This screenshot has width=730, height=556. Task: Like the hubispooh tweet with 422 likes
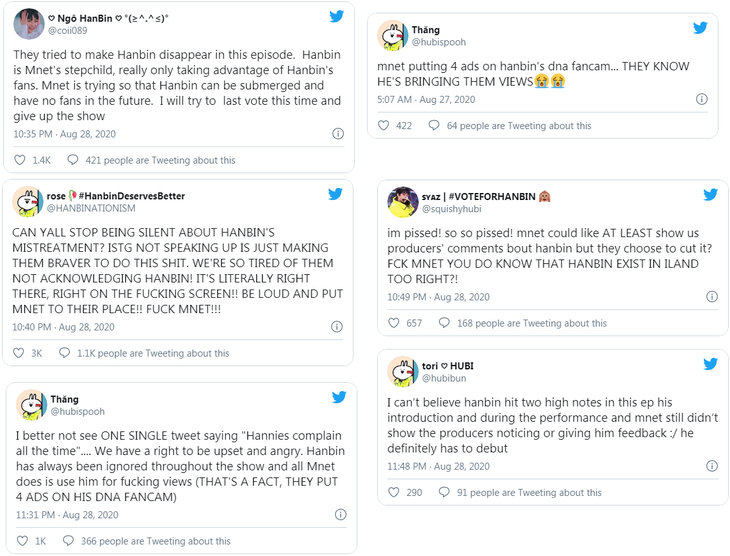pyautogui.click(x=383, y=126)
